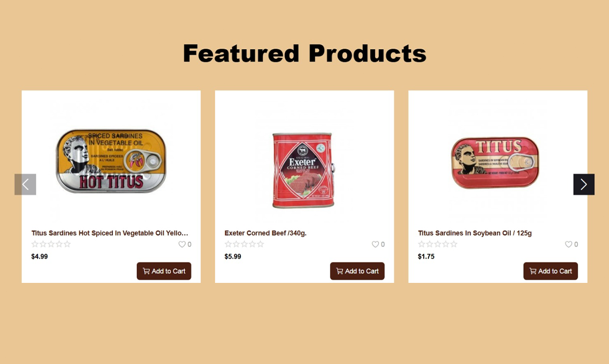Screen dimensions: 609x364
Task: Toggle wishlist heart for Titus Soybean Oil sardines
Action: [568, 244]
